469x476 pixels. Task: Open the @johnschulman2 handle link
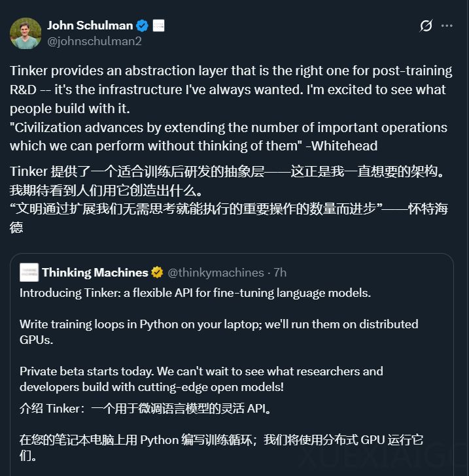click(x=94, y=41)
